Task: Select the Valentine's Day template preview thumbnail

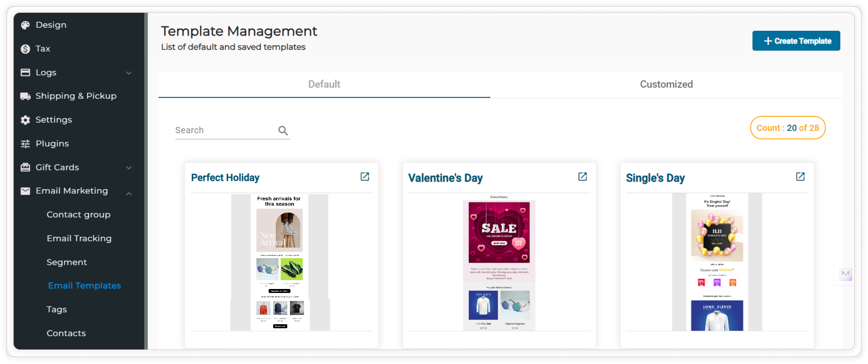Action: click(499, 263)
